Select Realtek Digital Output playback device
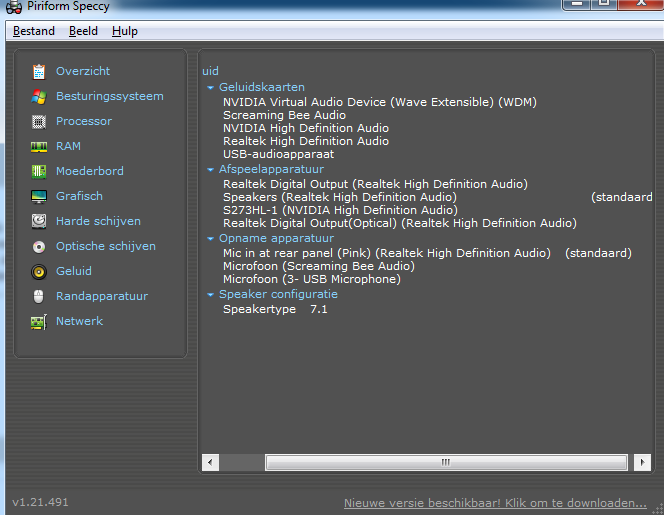The width and height of the screenshot is (664, 515). click(x=376, y=184)
